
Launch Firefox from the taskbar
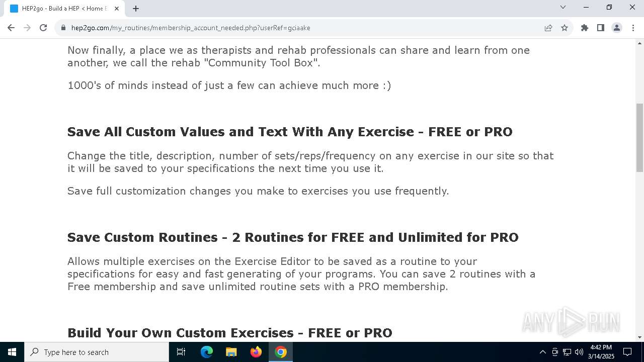256,352
